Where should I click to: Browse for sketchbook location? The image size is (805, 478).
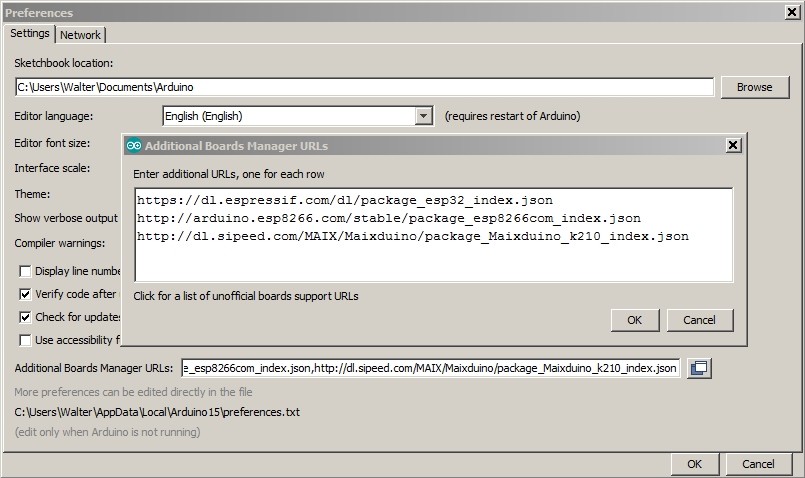754,87
